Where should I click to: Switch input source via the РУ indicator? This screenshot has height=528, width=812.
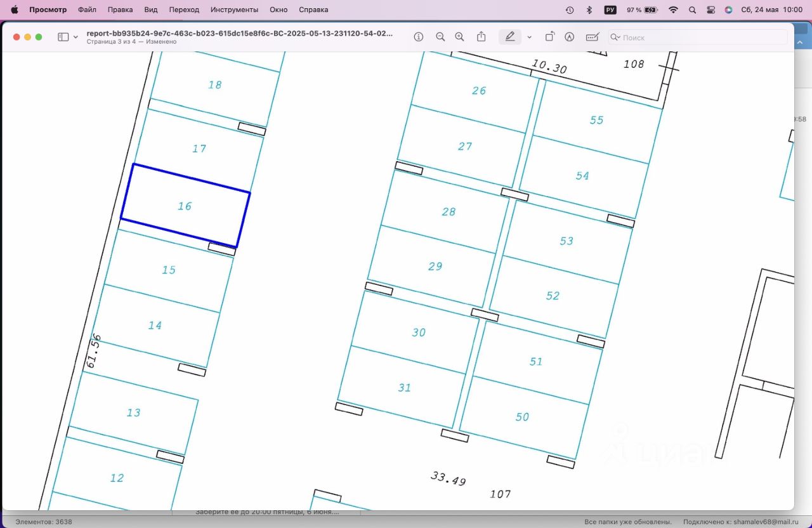point(610,10)
